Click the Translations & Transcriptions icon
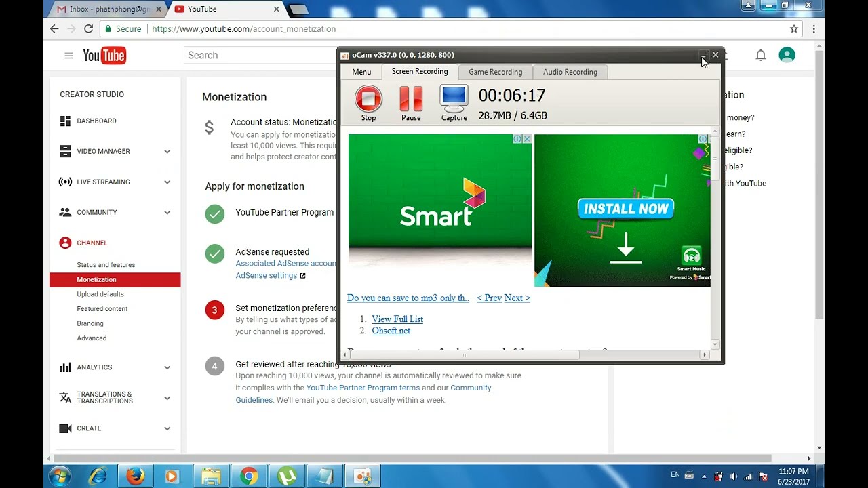 pyautogui.click(x=65, y=398)
